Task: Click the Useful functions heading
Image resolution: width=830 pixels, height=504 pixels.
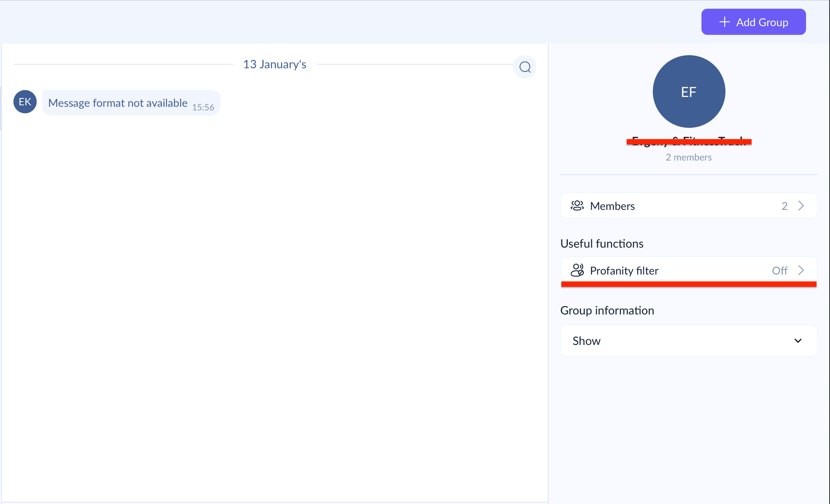Action: point(602,243)
